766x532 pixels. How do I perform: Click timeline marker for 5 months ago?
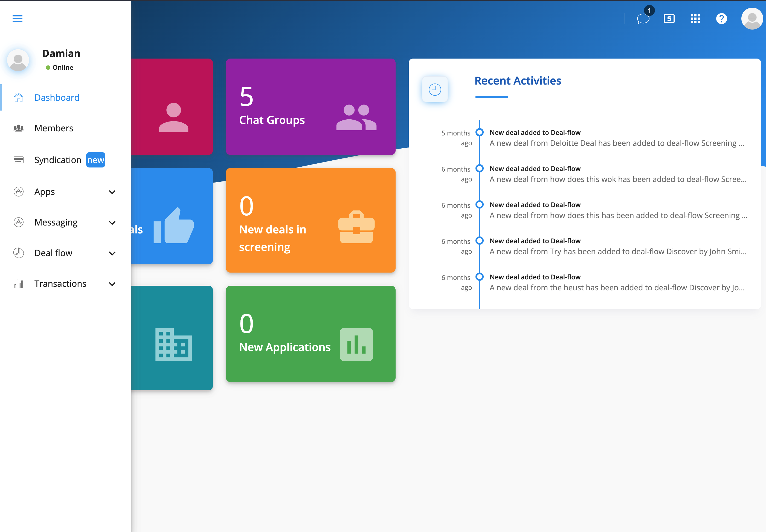(480, 132)
